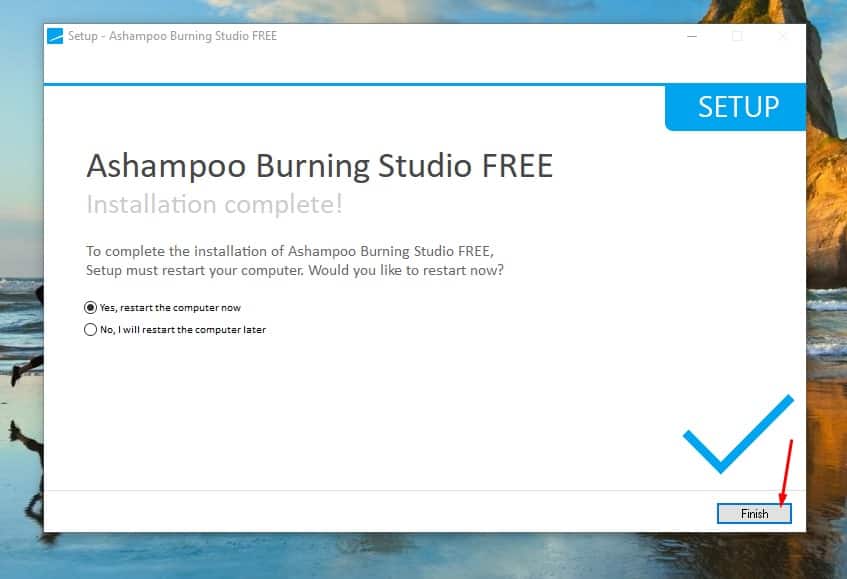The image size is (847, 579).
Task: Click the "Setup - Ashampoo Burning Studio FREE" title text
Action: point(172,37)
